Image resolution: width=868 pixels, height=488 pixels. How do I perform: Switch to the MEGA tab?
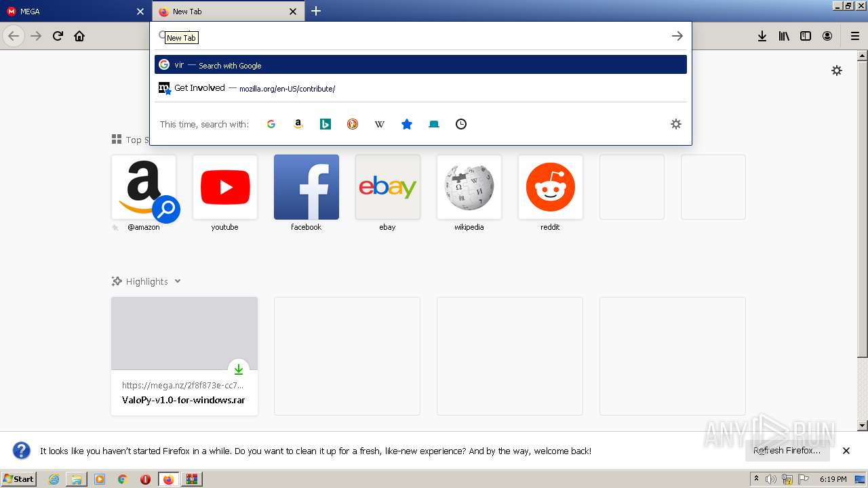click(x=75, y=11)
